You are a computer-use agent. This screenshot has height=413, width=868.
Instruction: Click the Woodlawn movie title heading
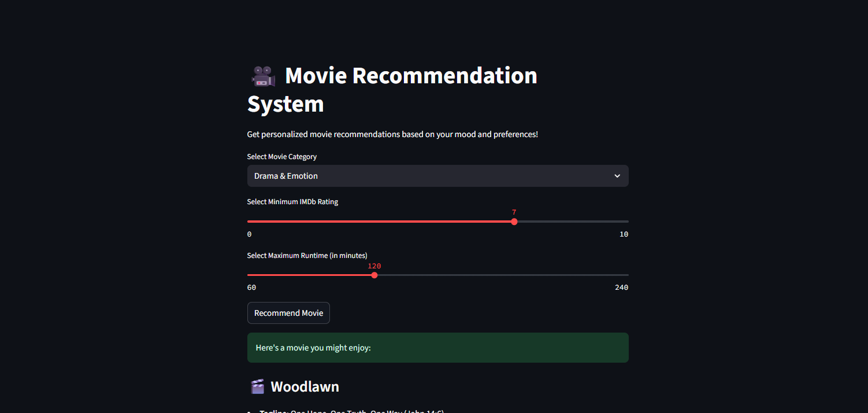coord(305,386)
